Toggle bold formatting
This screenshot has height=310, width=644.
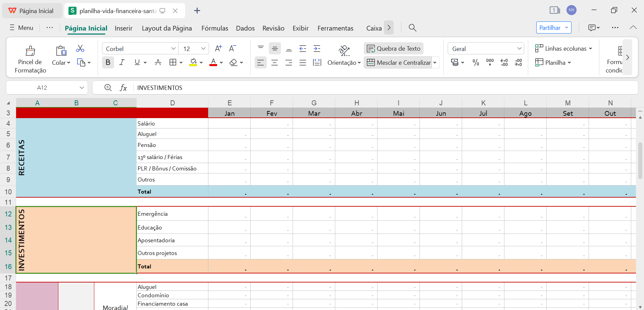pos(108,62)
